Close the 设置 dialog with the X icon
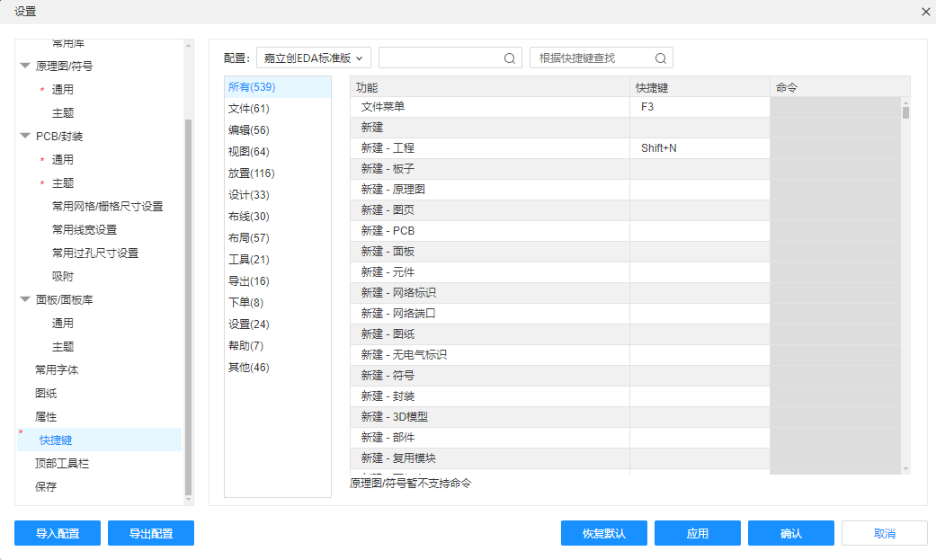936x560 pixels. point(926,11)
